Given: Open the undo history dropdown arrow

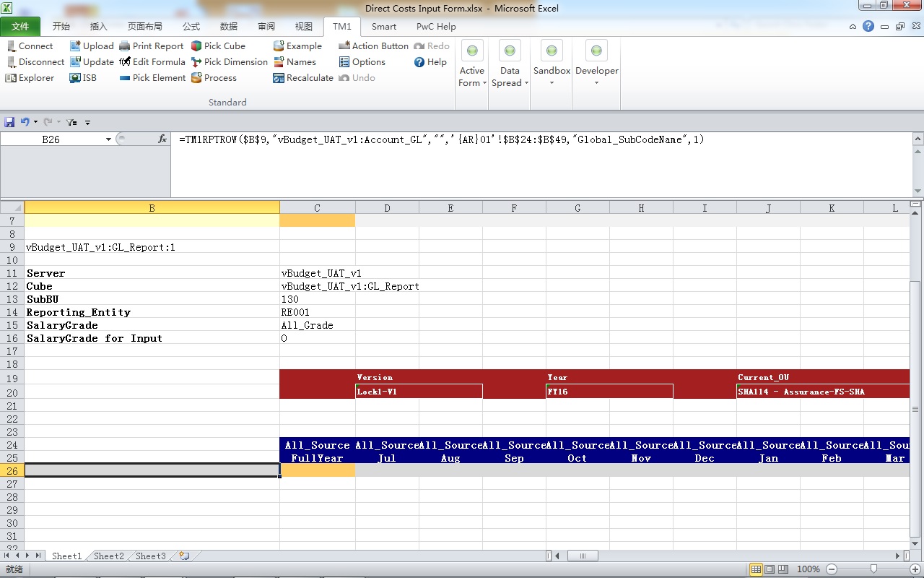Looking at the screenshot, I should click(x=35, y=122).
